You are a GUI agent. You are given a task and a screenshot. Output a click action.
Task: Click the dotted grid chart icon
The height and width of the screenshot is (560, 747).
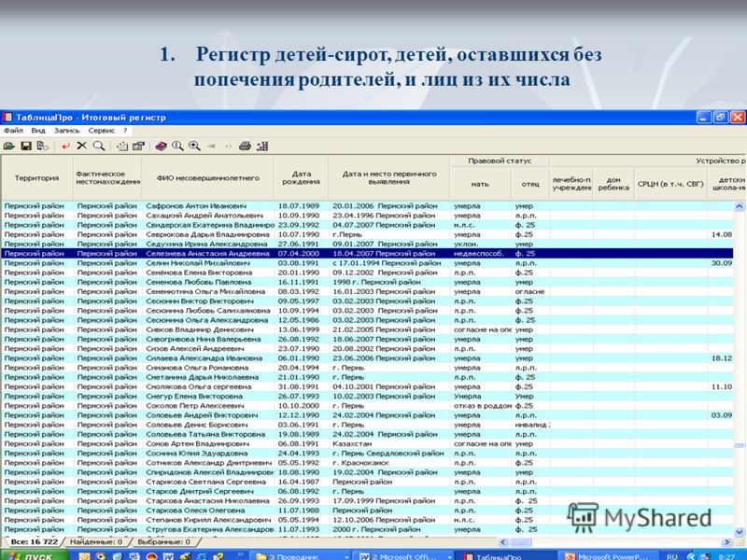pos(262,147)
